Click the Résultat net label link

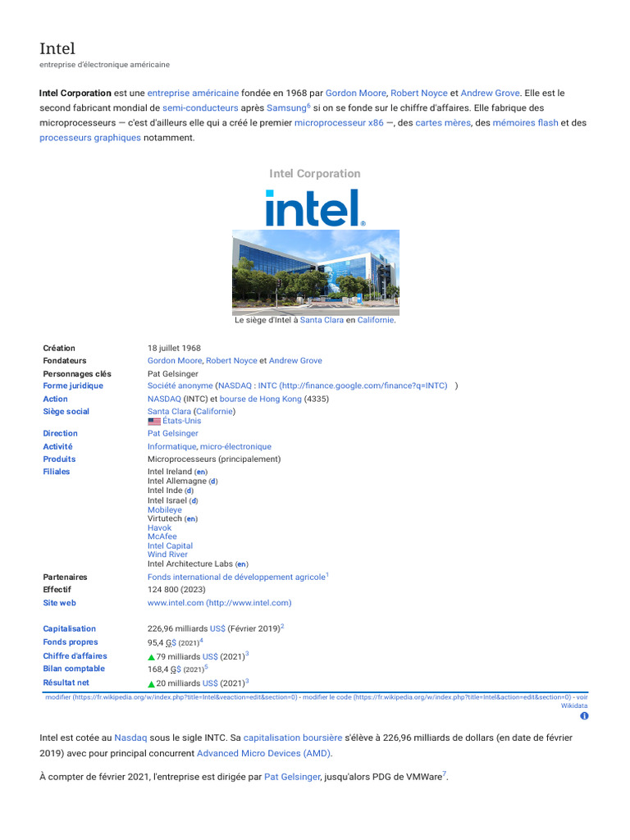66,683
